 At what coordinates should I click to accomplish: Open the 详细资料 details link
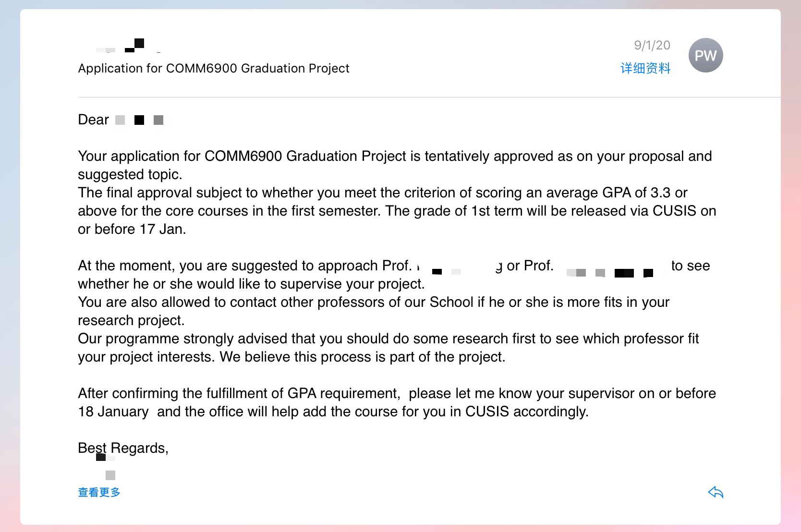point(645,68)
